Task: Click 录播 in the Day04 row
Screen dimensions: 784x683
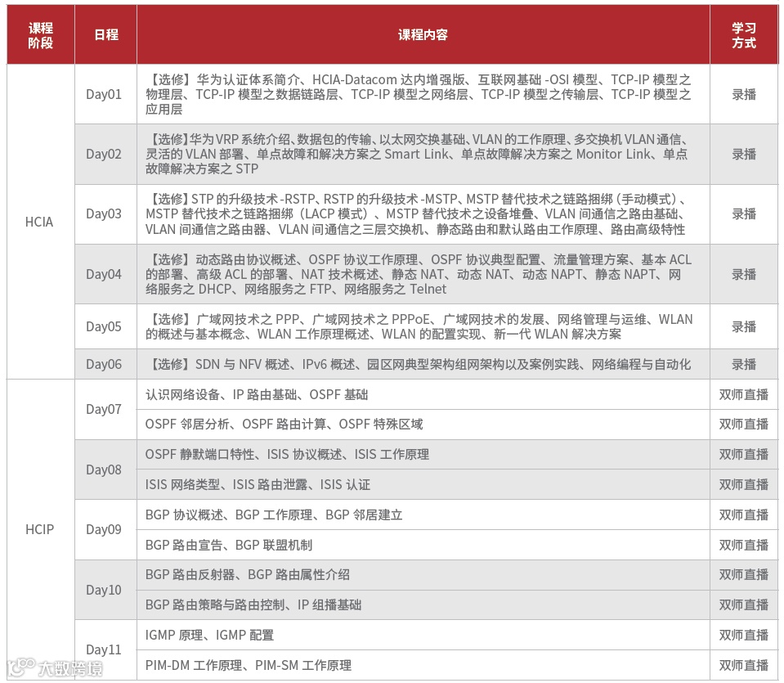Action: (744, 274)
